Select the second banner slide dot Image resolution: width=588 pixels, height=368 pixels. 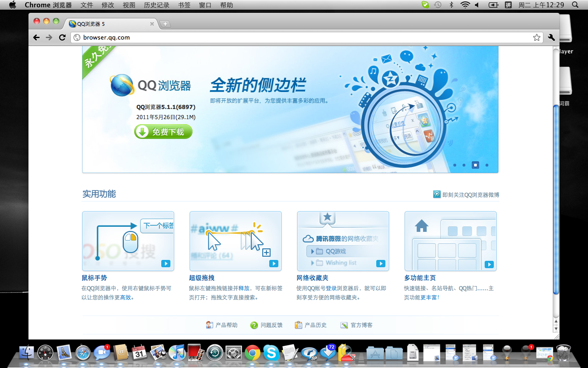click(x=464, y=165)
